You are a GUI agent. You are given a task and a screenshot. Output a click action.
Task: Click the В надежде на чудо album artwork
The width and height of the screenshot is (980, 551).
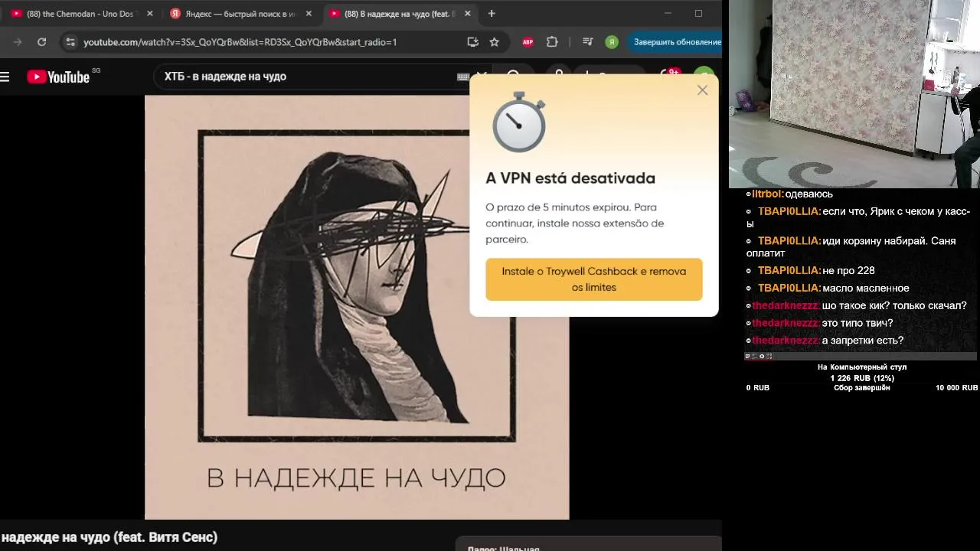[x=356, y=307]
